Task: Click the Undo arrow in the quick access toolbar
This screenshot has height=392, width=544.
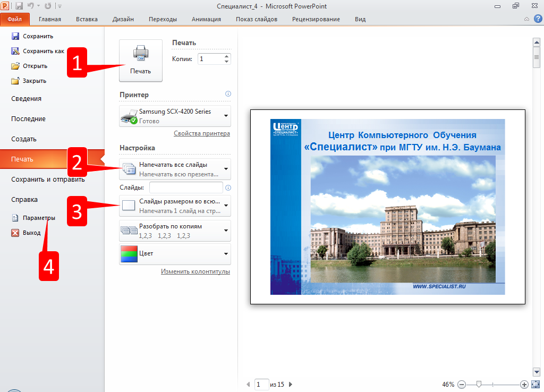Action: tap(31, 6)
